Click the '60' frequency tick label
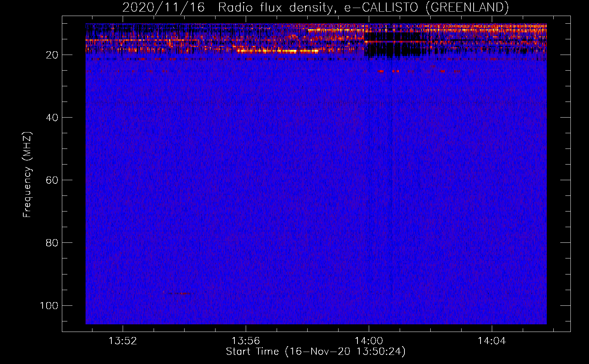This screenshot has width=589, height=364. pyautogui.click(x=52, y=180)
